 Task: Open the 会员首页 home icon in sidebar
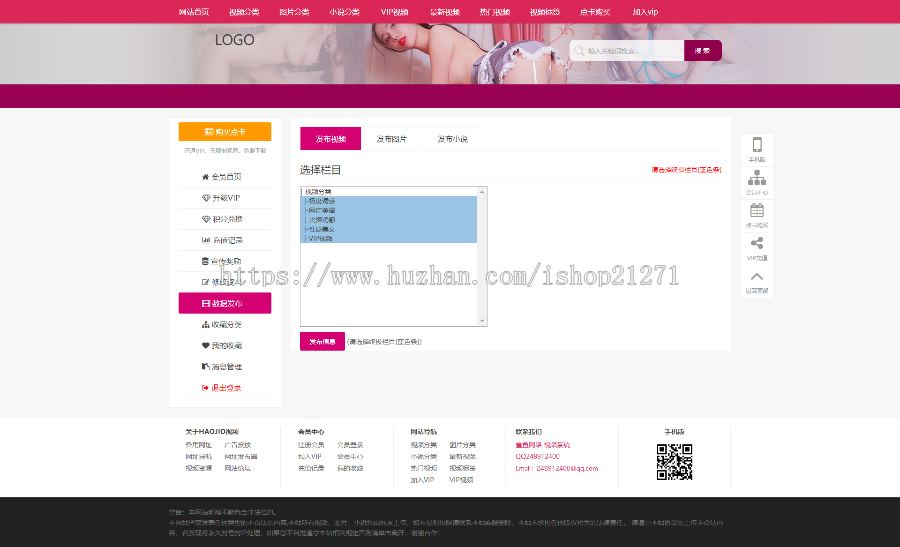click(x=205, y=177)
